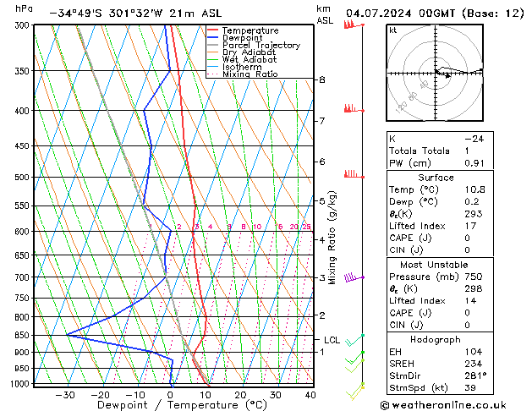
Task: Click the 3 km altitude label
Action: coord(322,277)
